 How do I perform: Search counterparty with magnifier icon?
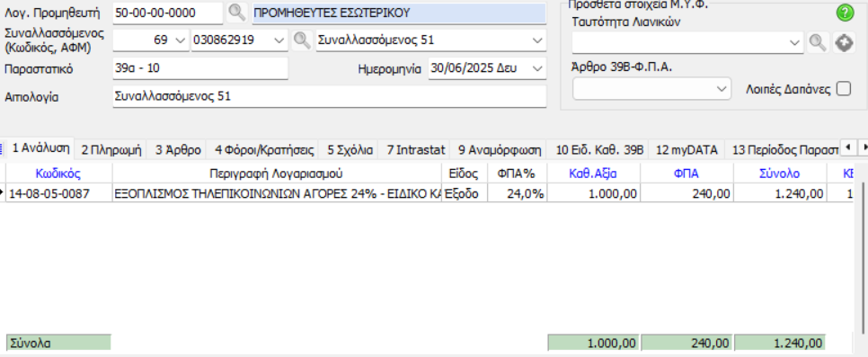[x=302, y=40]
